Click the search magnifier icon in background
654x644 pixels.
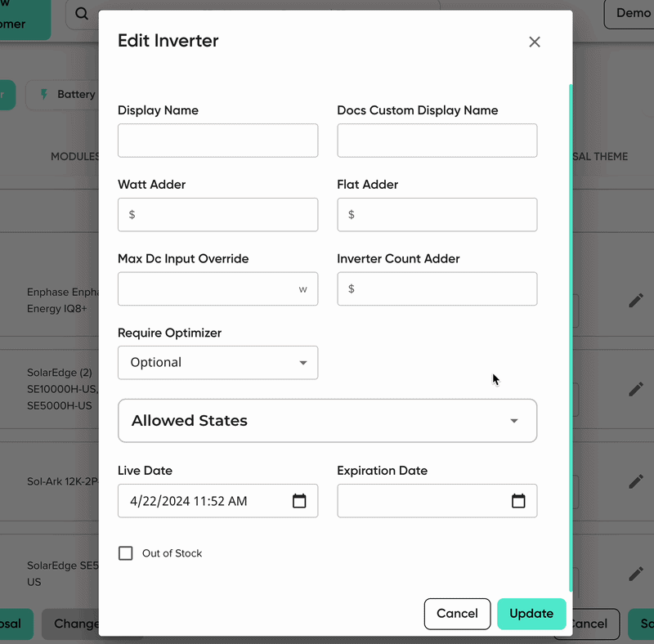(x=82, y=14)
